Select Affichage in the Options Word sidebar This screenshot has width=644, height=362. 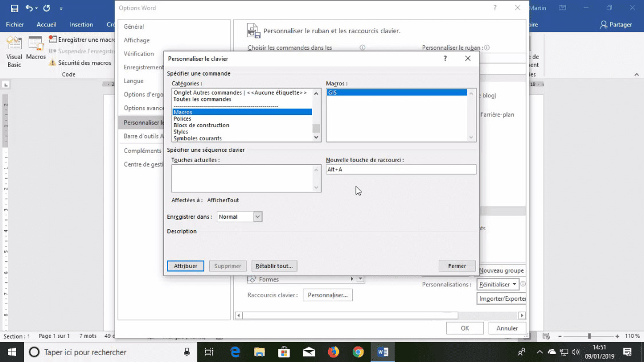coord(136,40)
